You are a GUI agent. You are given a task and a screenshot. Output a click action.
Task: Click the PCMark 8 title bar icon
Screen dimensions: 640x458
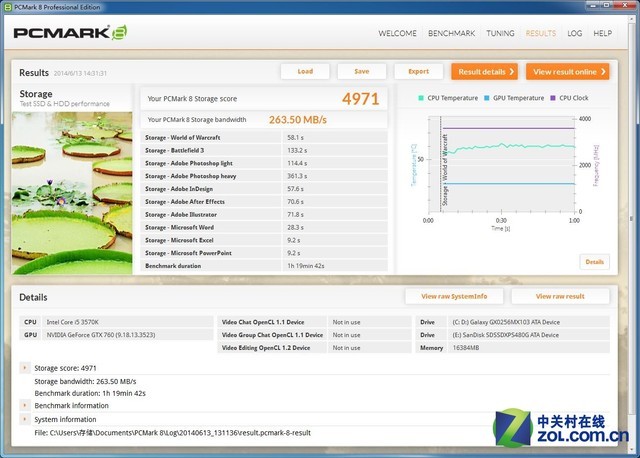pos(8,7)
